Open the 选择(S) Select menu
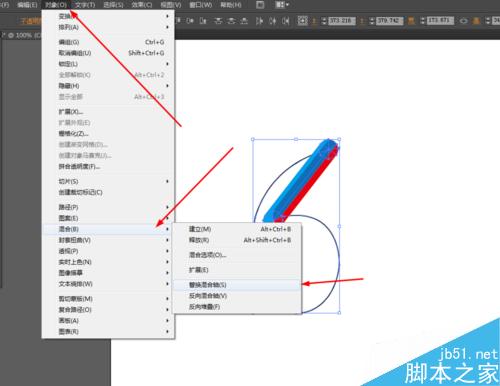 pyautogui.click(x=113, y=5)
